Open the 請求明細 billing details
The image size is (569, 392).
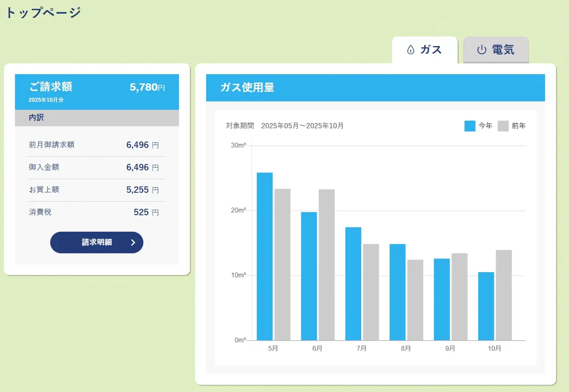tap(97, 242)
